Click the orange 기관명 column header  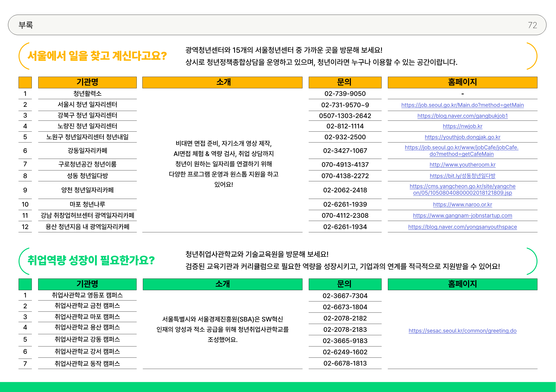(87, 82)
